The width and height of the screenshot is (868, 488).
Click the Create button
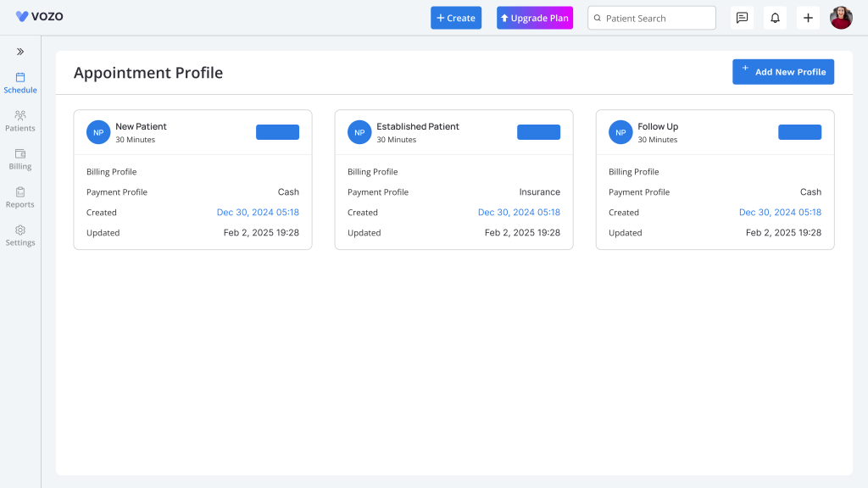[456, 18]
